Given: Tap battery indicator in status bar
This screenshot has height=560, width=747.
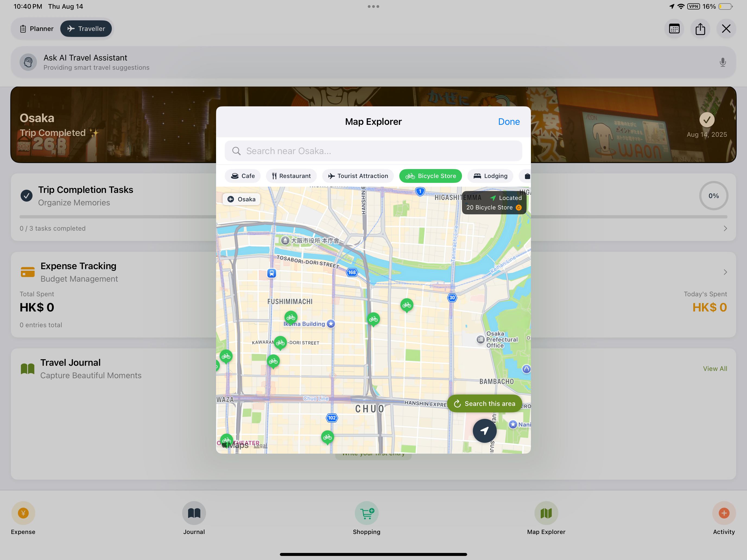Looking at the screenshot, I should coord(725,7).
